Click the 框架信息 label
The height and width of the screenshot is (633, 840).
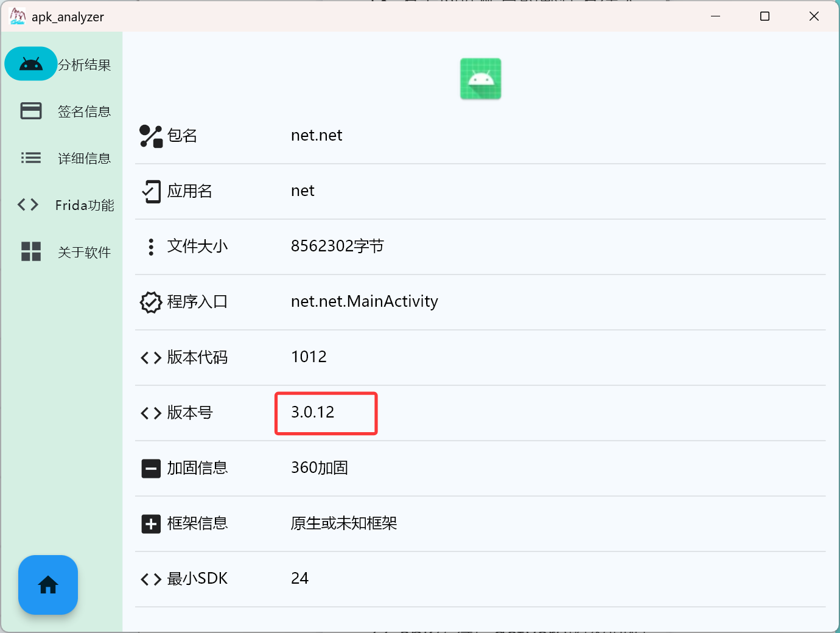(198, 523)
